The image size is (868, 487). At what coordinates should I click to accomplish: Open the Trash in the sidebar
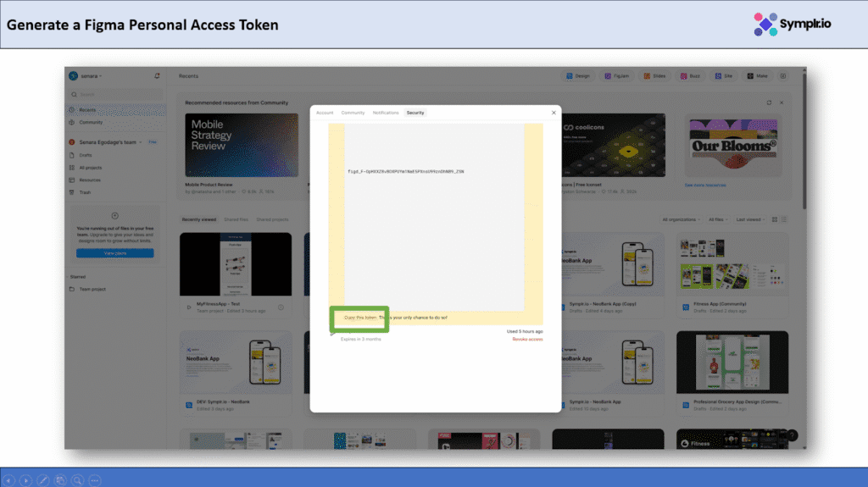[85, 192]
